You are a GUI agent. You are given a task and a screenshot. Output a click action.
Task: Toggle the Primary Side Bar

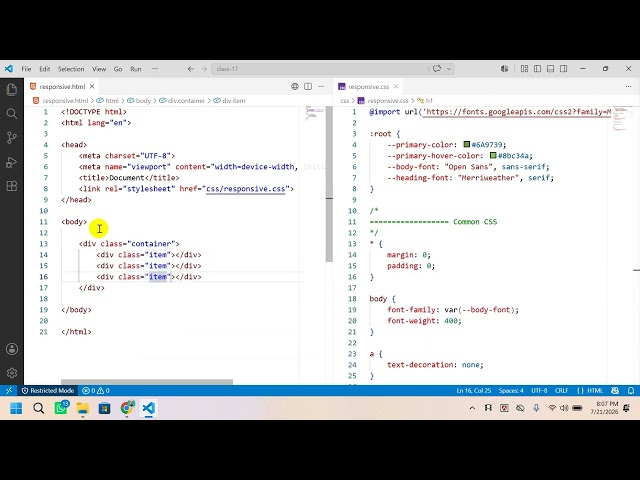[x=538, y=69]
